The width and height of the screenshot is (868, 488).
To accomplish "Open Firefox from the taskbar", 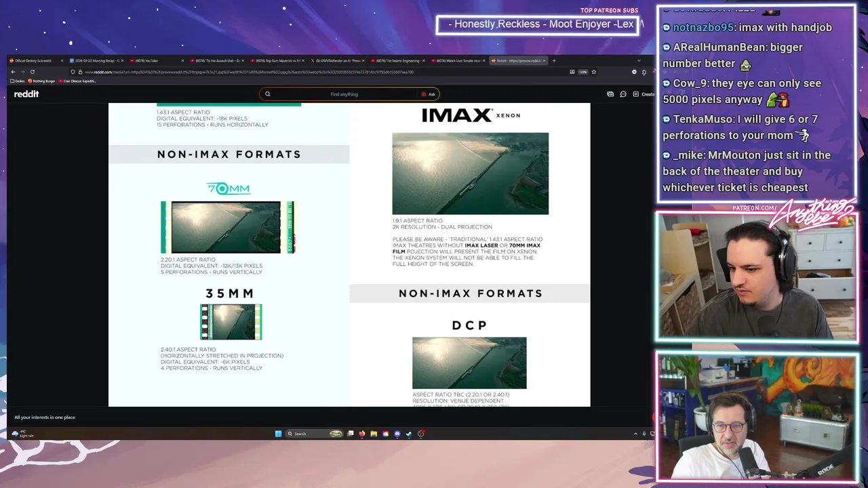I will pyautogui.click(x=362, y=434).
